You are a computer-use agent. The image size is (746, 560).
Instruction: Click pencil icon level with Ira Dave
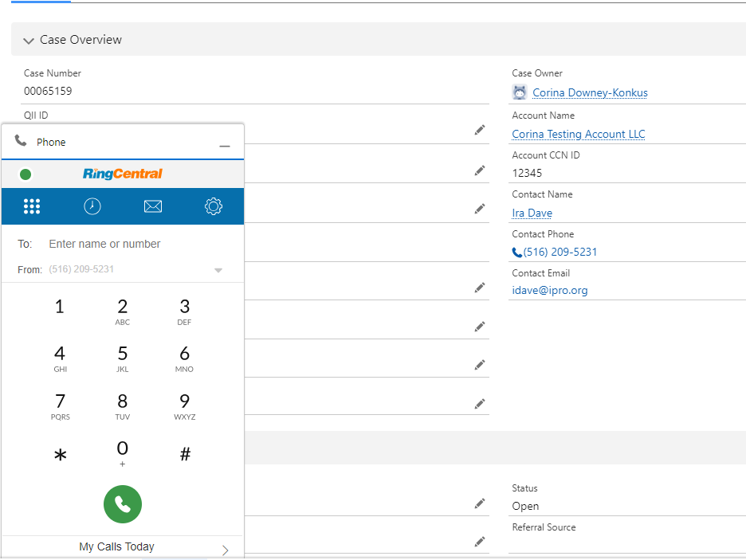tap(480, 209)
